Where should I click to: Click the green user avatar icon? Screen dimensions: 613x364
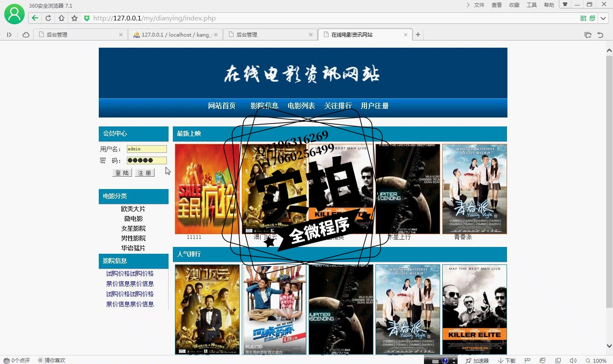[x=14, y=14]
